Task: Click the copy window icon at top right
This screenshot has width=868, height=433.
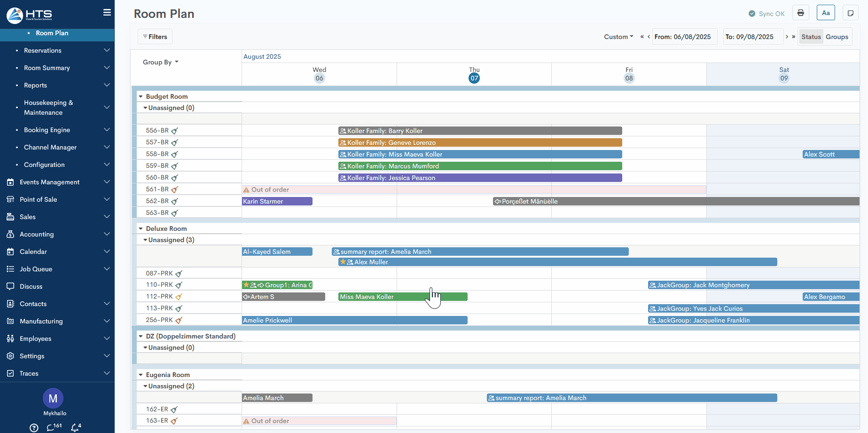Action: tap(850, 13)
